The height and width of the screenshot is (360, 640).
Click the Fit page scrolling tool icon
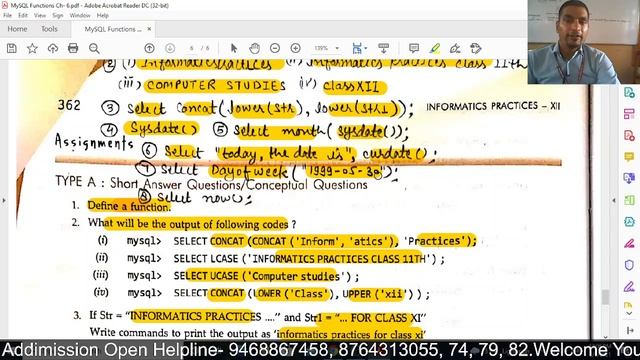[x=357, y=49]
